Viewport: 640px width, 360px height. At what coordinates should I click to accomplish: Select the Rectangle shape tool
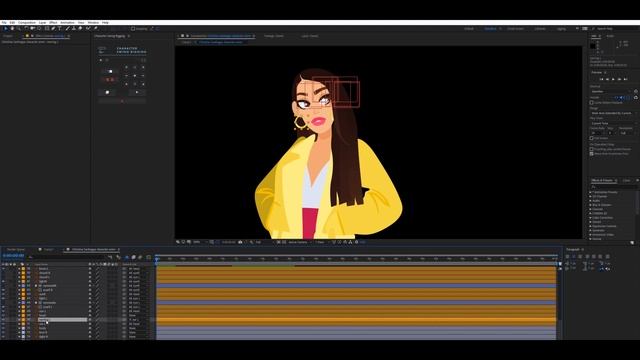pyautogui.click(x=47, y=29)
